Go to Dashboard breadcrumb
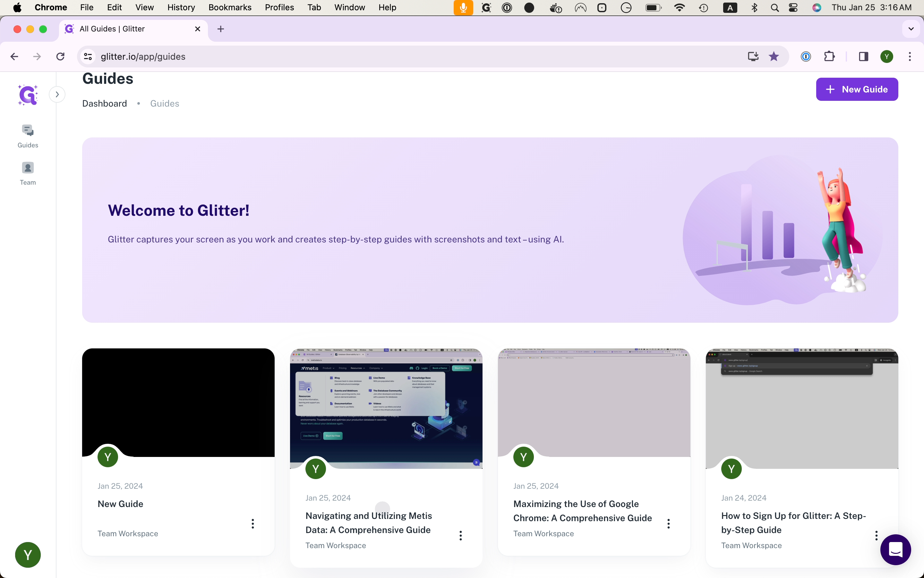The width and height of the screenshot is (924, 578). [x=105, y=104]
